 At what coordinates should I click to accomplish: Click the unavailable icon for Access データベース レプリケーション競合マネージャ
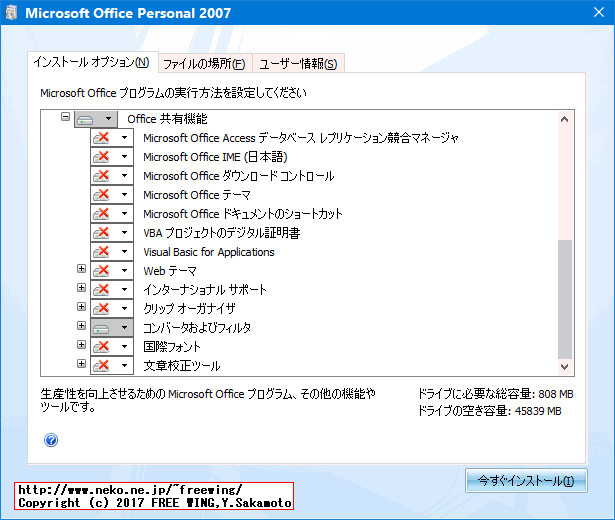pyautogui.click(x=101, y=138)
